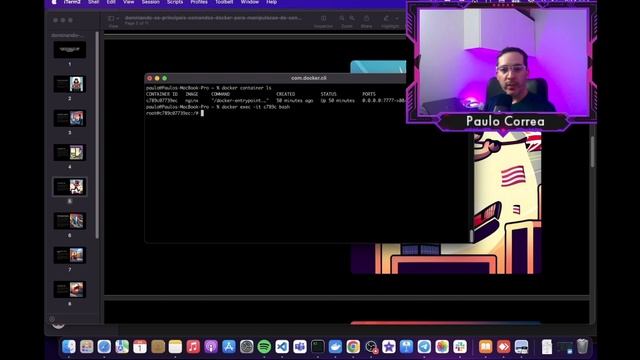Open Podcasts from the Dock
The width and height of the screenshot is (640, 360).
coord(211,347)
